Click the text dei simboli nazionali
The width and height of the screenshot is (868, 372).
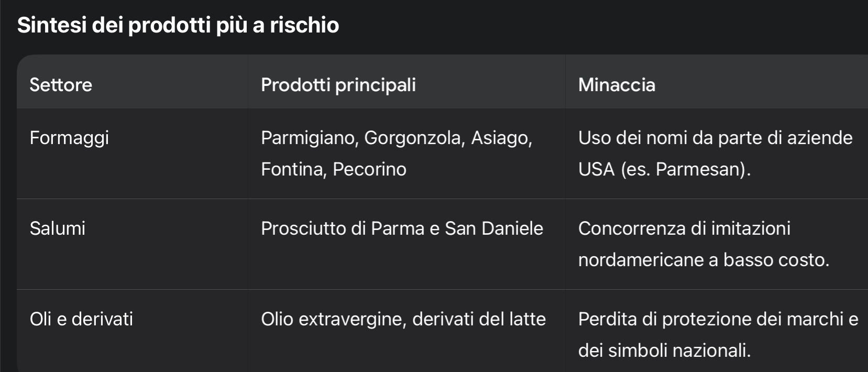point(664,351)
